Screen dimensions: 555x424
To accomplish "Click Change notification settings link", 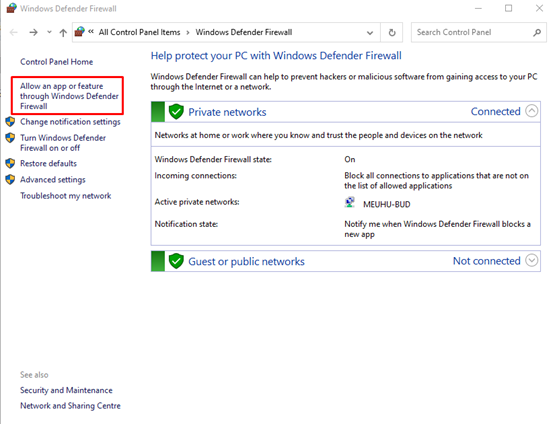I will pos(70,122).
